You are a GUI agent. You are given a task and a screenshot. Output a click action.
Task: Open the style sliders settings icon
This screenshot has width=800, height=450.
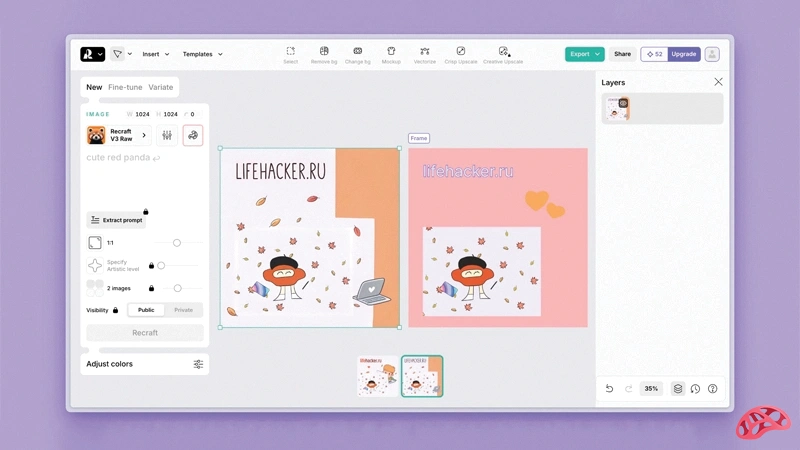pos(167,135)
